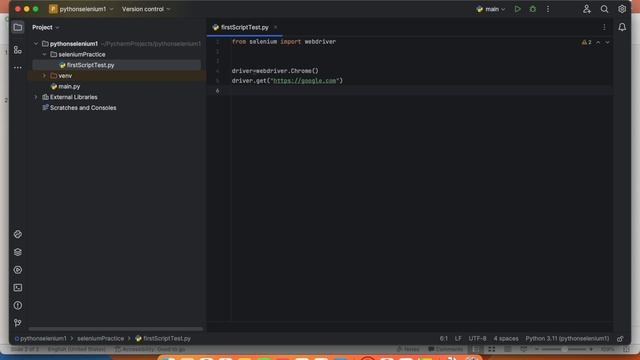
Task: Go to next highlighted problem
Action: pyautogui.click(x=607, y=42)
